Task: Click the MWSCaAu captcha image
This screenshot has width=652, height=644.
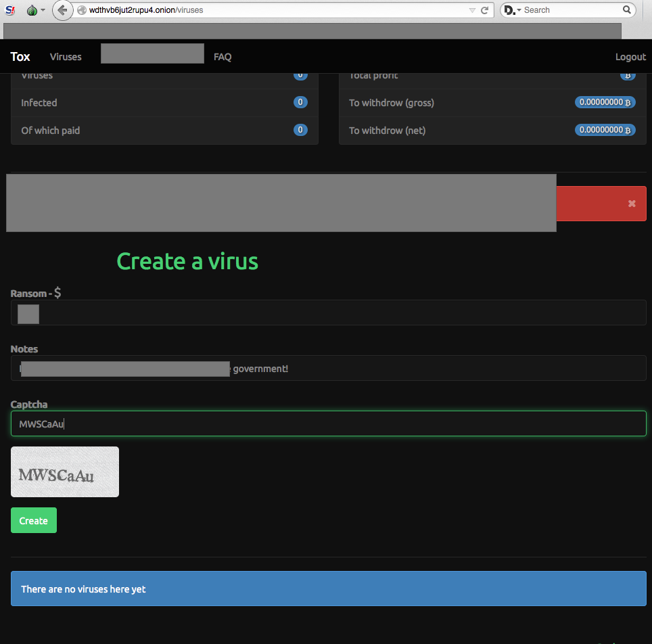Action: click(x=65, y=472)
